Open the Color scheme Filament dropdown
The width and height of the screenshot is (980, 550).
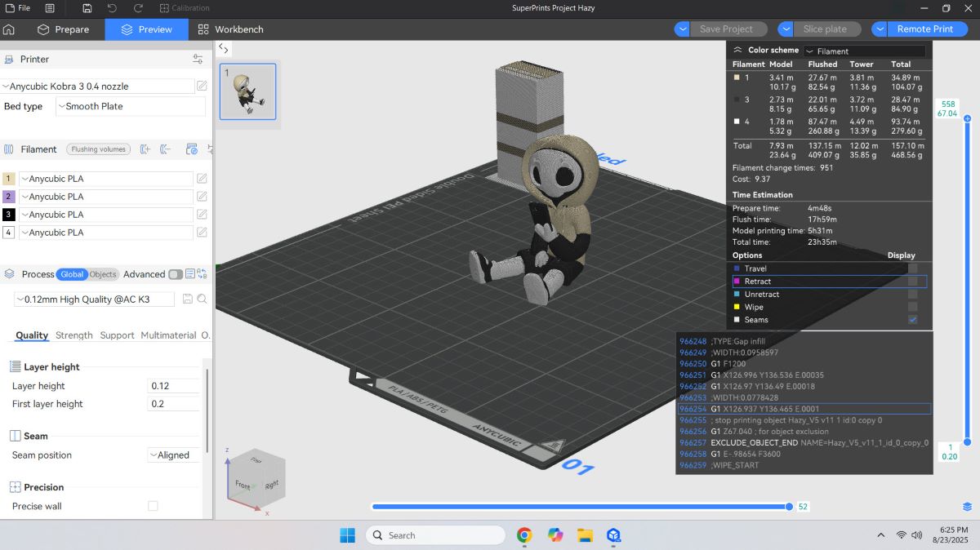(864, 51)
